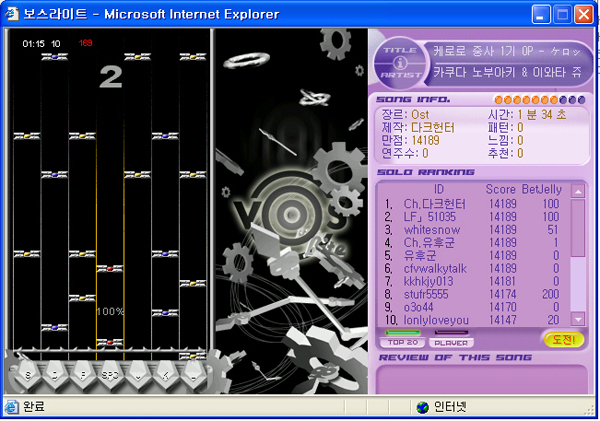Switch to PLAYER ranking tab
The height and width of the screenshot is (421, 600).
450,342
